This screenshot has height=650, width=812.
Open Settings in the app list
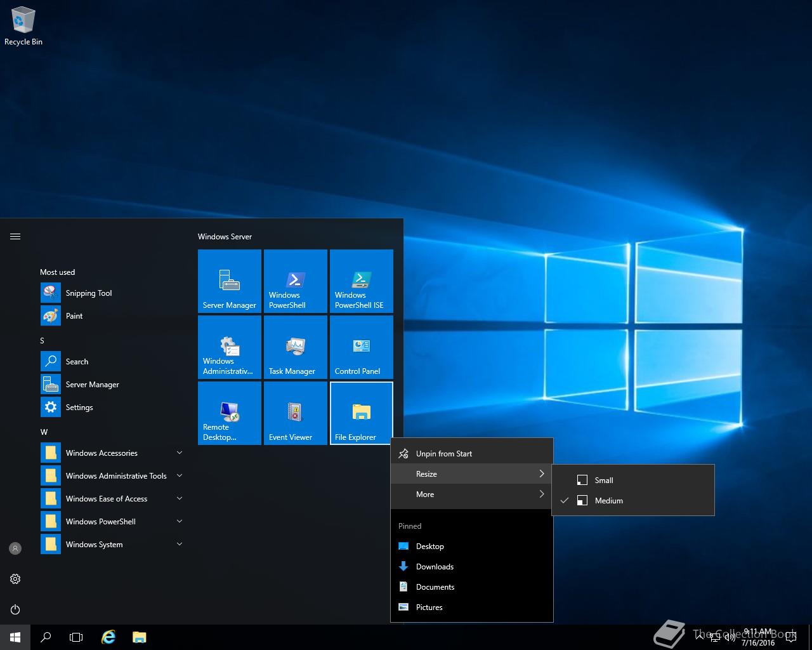click(112, 408)
